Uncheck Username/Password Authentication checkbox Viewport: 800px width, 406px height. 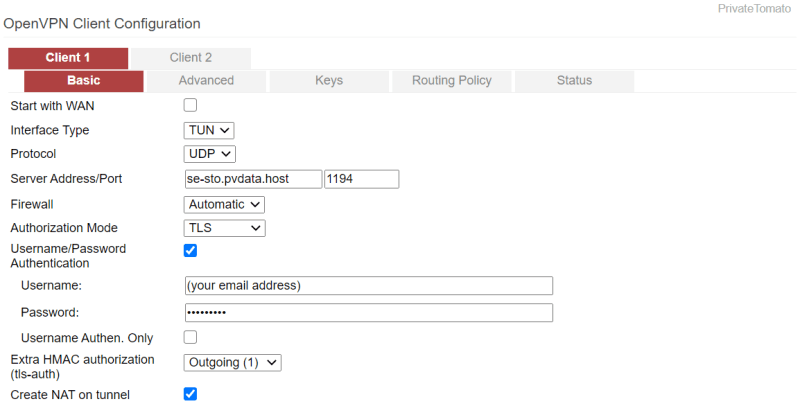coord(191,250)
